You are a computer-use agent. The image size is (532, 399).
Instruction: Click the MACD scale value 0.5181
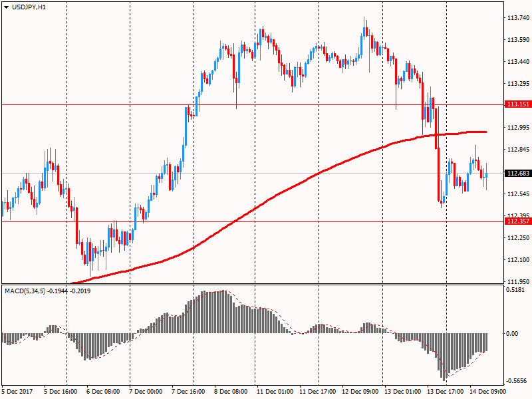[x=515, y=290]
